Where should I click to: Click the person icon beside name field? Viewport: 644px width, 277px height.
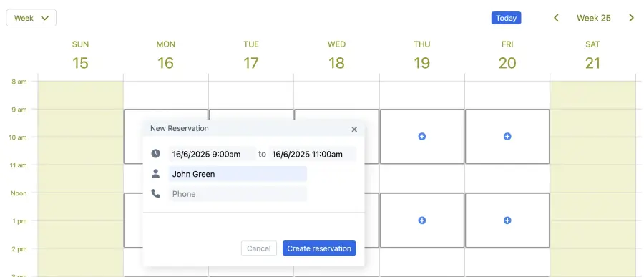pyautogui.click(x=156, y=173)
